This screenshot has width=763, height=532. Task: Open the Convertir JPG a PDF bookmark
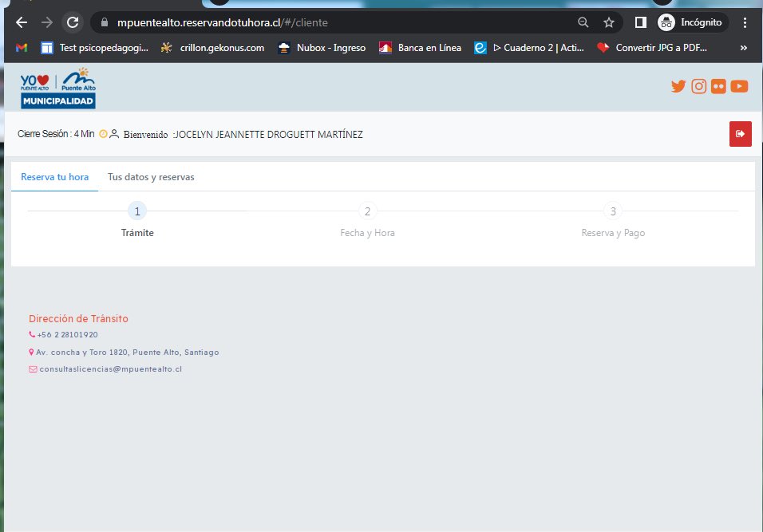coord(652,48)
